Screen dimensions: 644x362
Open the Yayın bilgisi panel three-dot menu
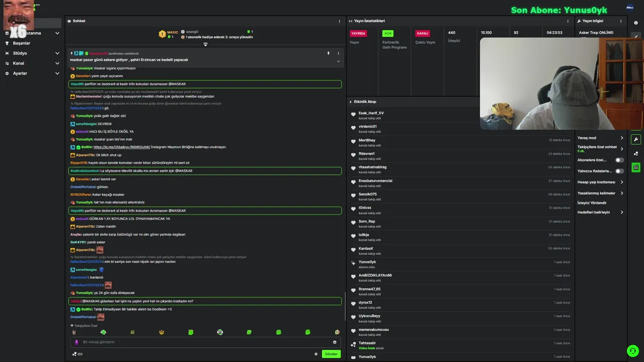[621, 21]
